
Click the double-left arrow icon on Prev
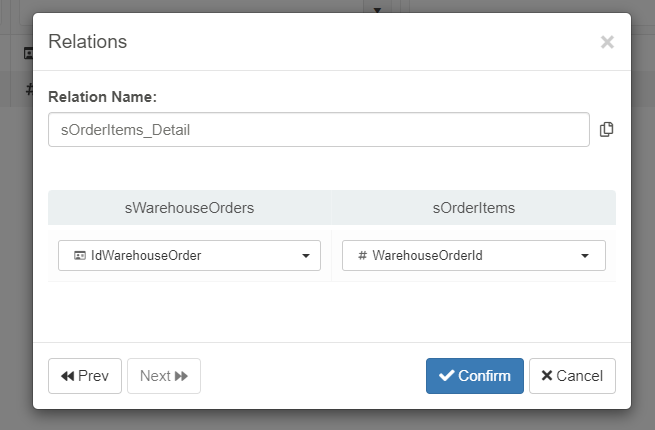pyautogui.click(x=67, y=376)
